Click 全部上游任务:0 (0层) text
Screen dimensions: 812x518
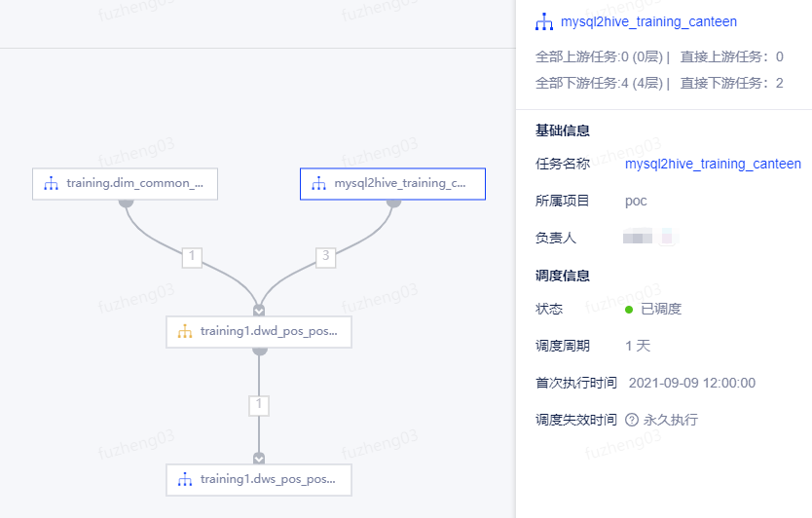pos(599,57)
